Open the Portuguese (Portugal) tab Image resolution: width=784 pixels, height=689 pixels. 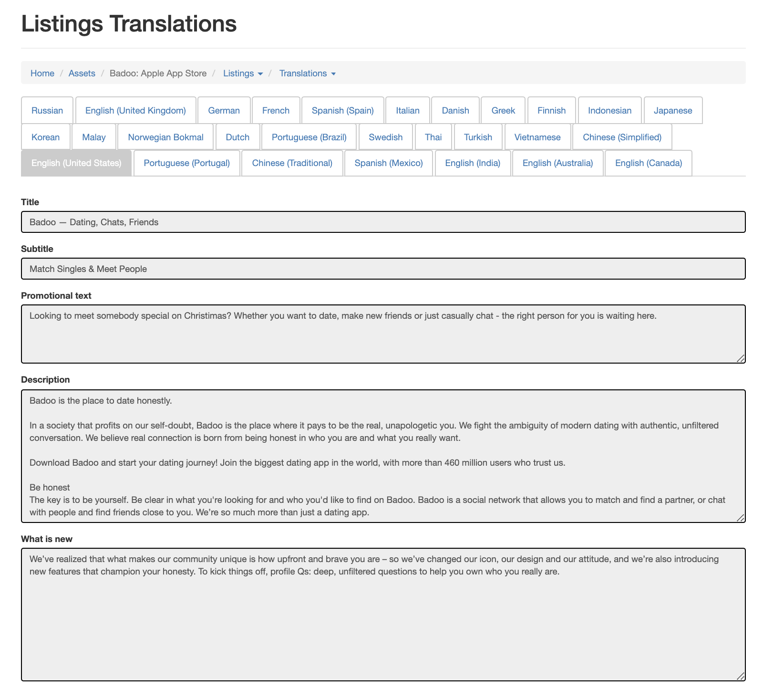187,163
